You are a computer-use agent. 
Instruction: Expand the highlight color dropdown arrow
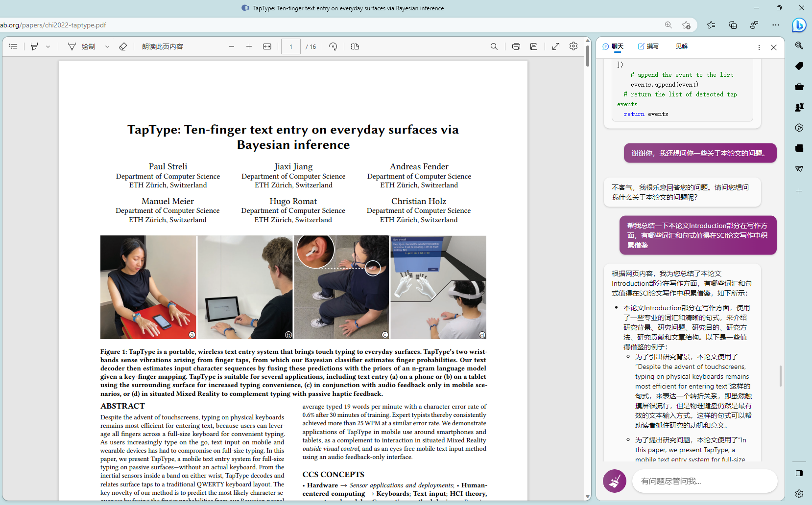click(x=48, y=46)
